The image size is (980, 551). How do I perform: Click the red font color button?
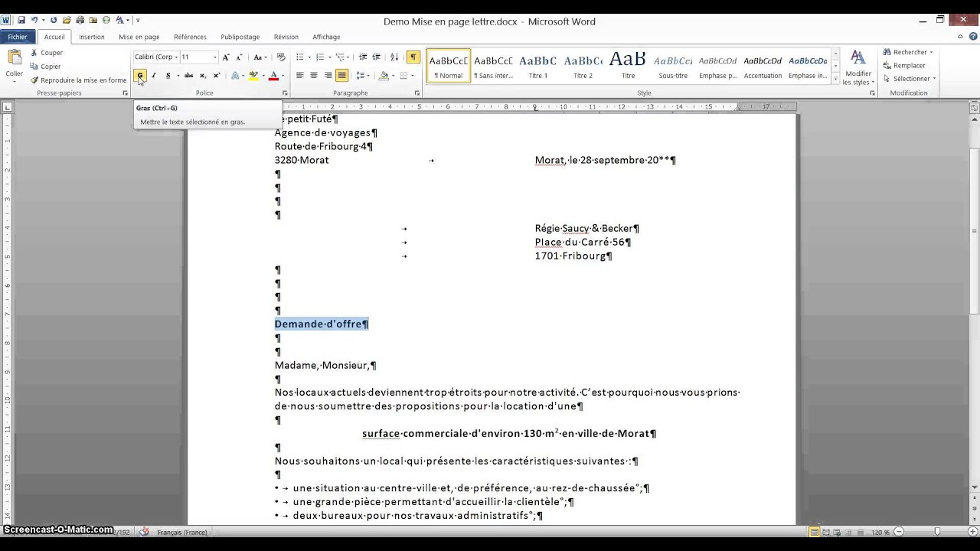(274, 76)
